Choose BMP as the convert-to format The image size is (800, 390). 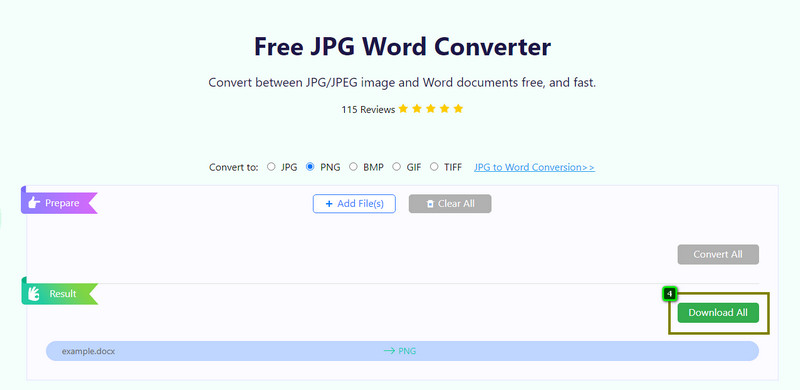click(x=353, y=166)
